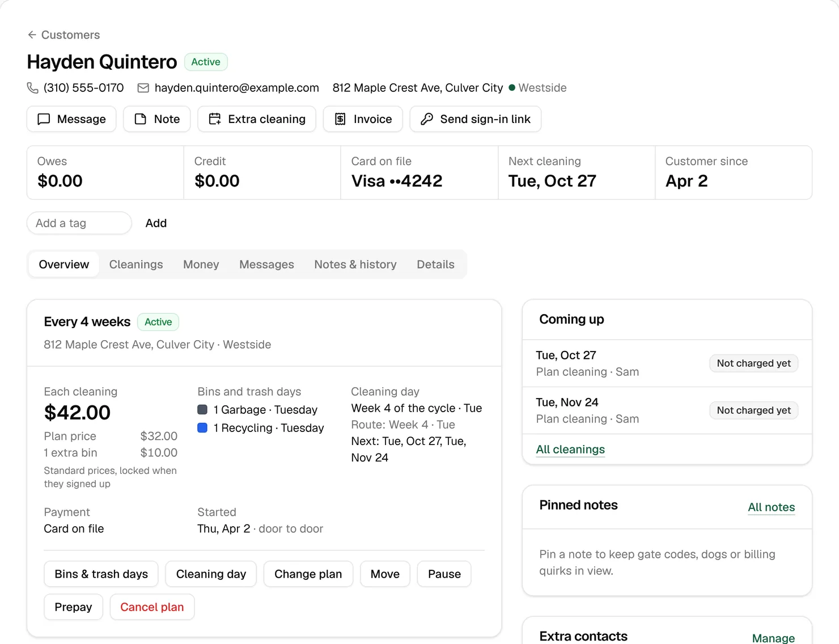Click Manage next to Extra contacts
The height and width of the screenshot is (644, 839).
pos(773,638)
